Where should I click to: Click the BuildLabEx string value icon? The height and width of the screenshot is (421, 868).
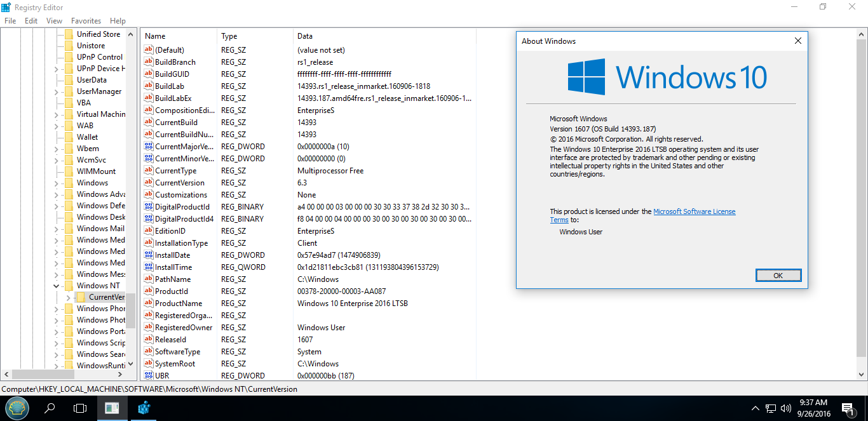coord(148,98)
